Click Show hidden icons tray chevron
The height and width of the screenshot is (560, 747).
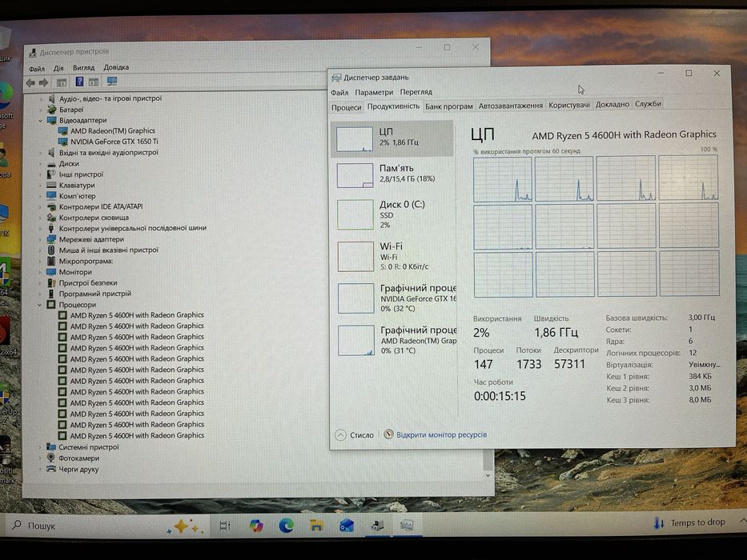pos(741,522)
